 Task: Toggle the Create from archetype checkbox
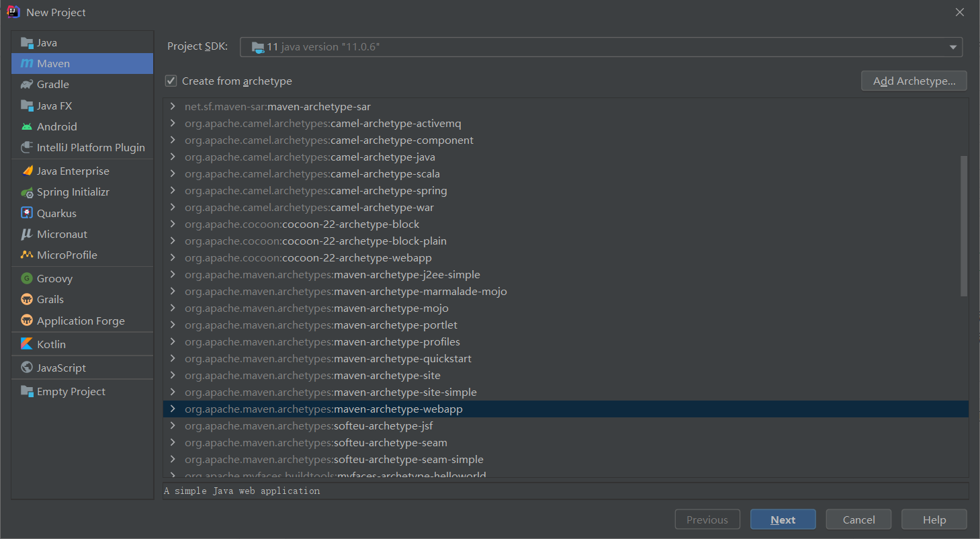(x=171, y=81)
